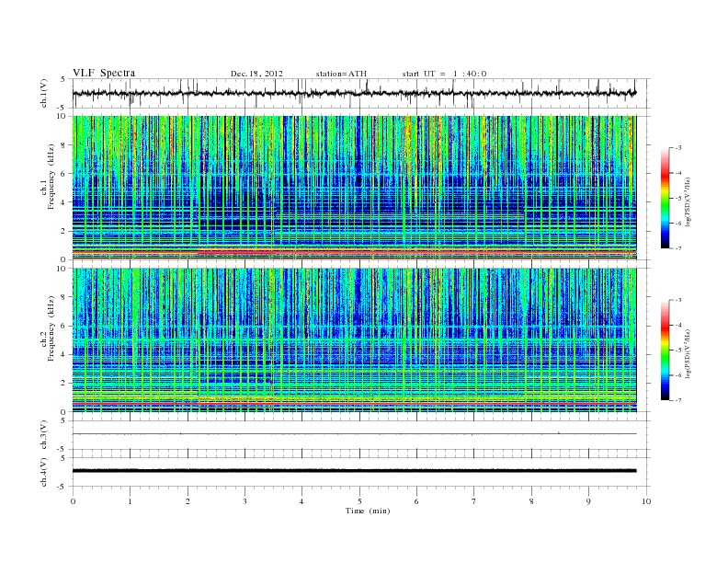Click the "1" time axis tick label

point(130,501)
